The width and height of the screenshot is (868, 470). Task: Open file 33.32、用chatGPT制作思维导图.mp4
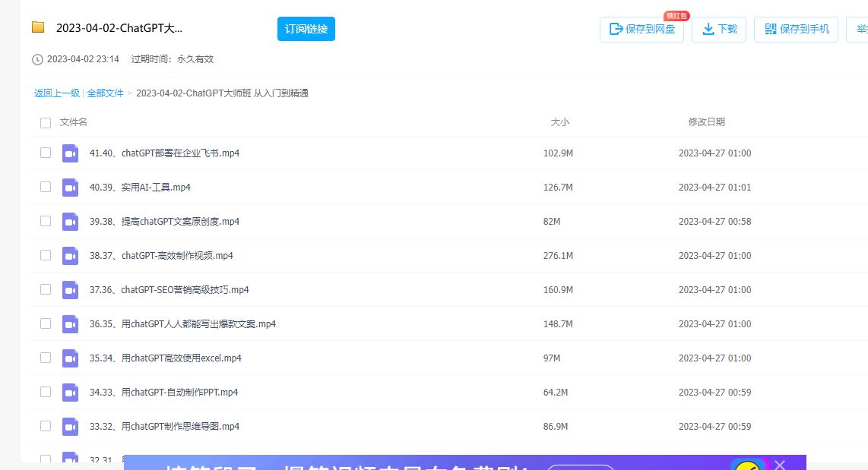[x=164, y=427]
